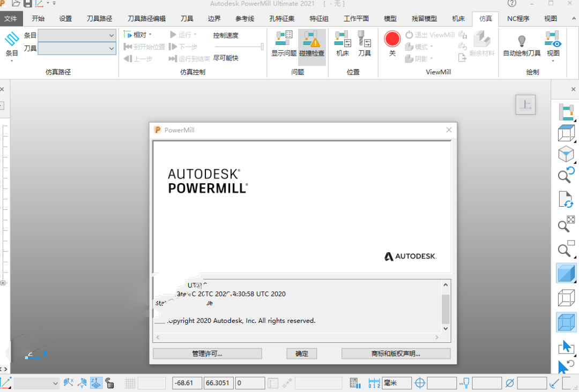Open the 文件 menu
Screen dimensions: 579x392
(x=11, y=18)
